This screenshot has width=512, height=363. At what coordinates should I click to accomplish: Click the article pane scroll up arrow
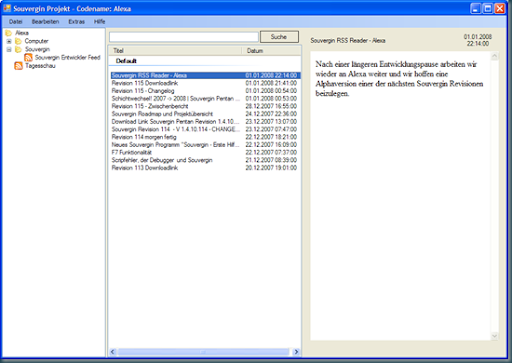point(495,56)
